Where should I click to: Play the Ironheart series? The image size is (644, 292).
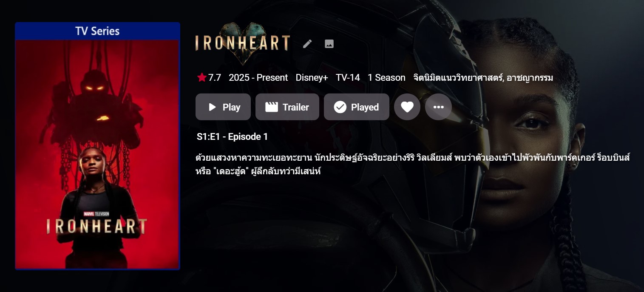click(223, 107)
